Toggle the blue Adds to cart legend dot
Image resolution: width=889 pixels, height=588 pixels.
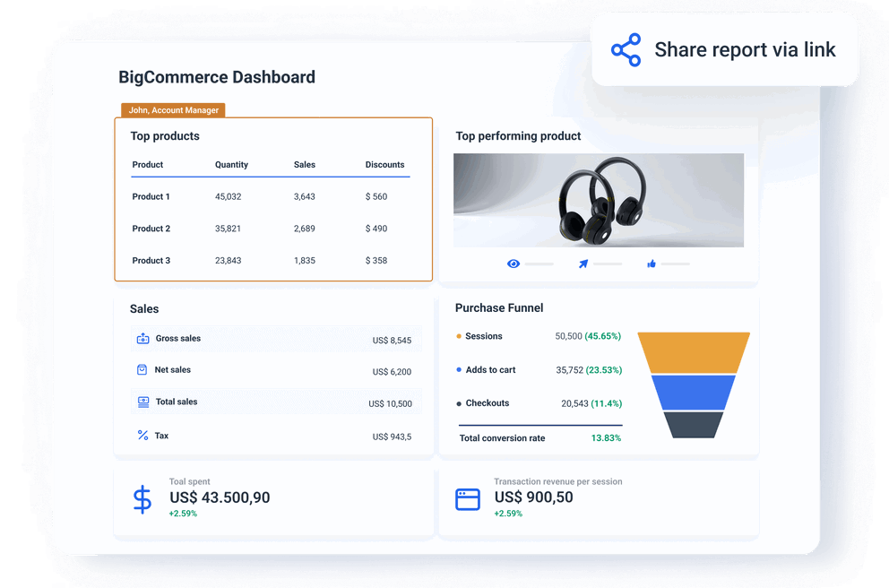tap(460, 369)
